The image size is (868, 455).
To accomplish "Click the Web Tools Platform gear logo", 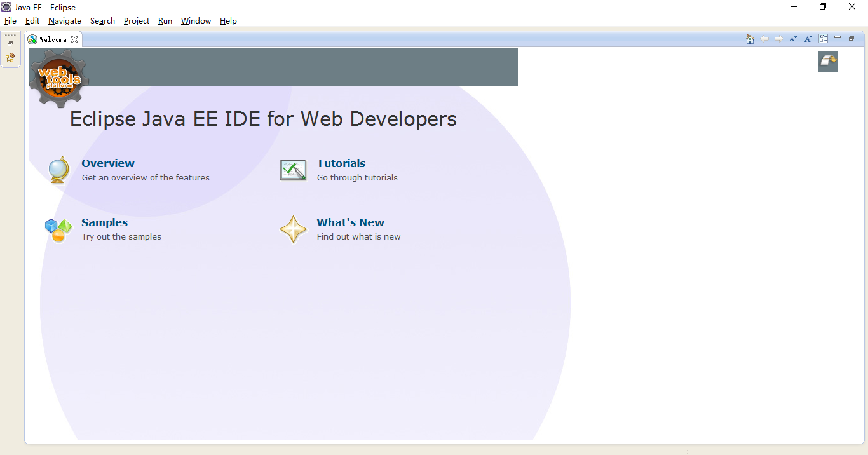I will click(59, 78).
